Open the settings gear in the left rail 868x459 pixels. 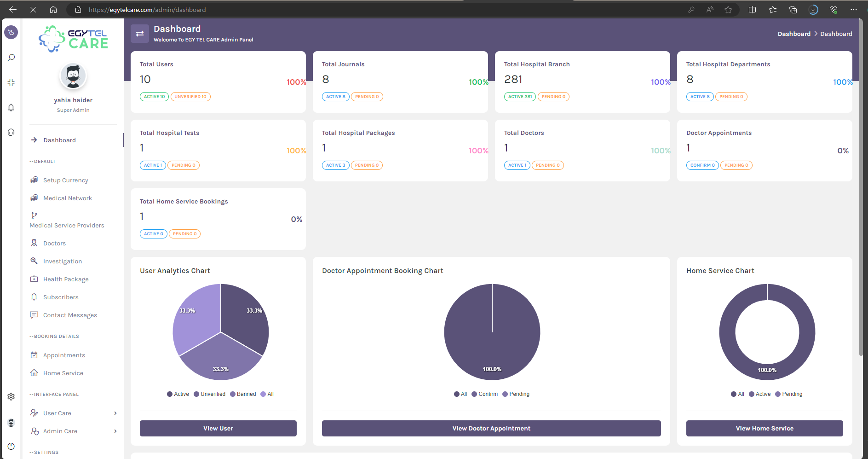pyautogui.click(x=11, y=396)
